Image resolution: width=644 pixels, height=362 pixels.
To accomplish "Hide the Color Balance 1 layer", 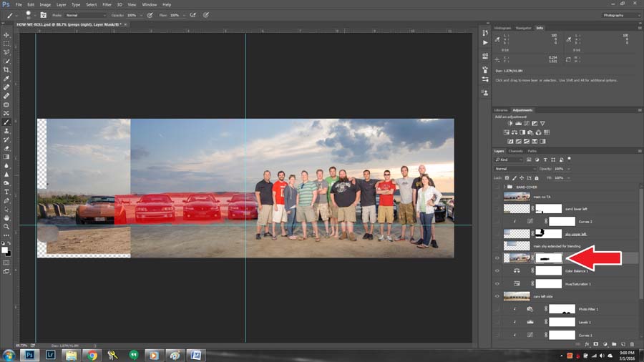I will coord(497,271).
